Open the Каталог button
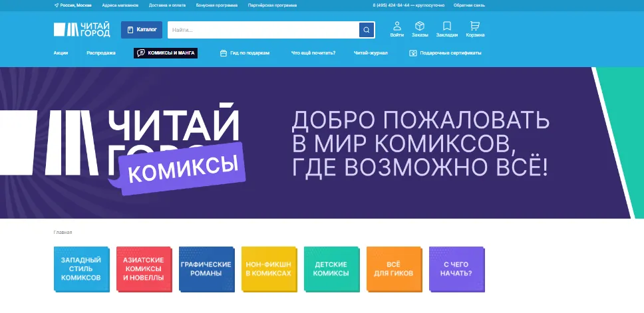The width and height of the screenshot is (644, 313). pyautogui.click(x=142, y=30)
